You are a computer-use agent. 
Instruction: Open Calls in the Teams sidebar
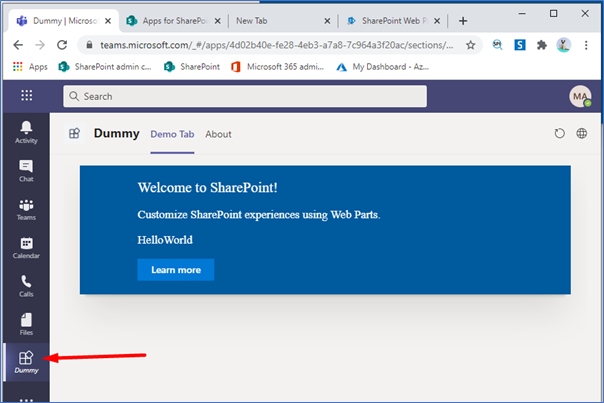pos(26,286)
